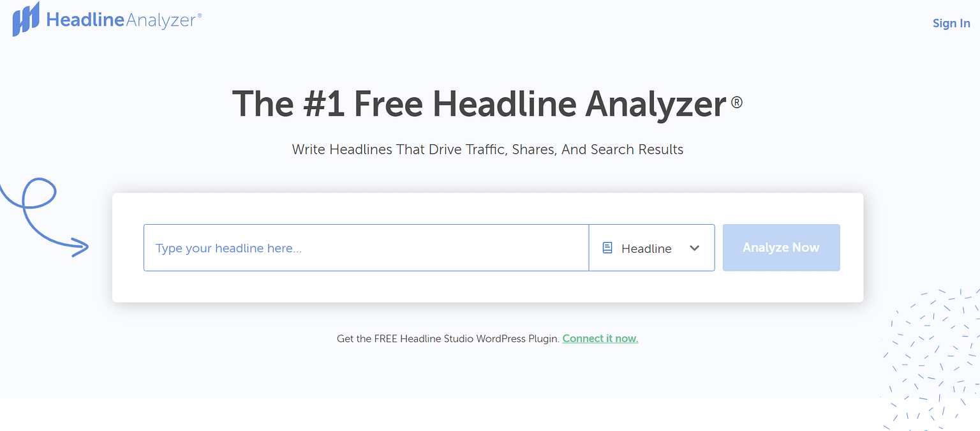Click inside the headline text input
Image resolution: width=980 pixels, height=431 pixels.
click(366, 248)
